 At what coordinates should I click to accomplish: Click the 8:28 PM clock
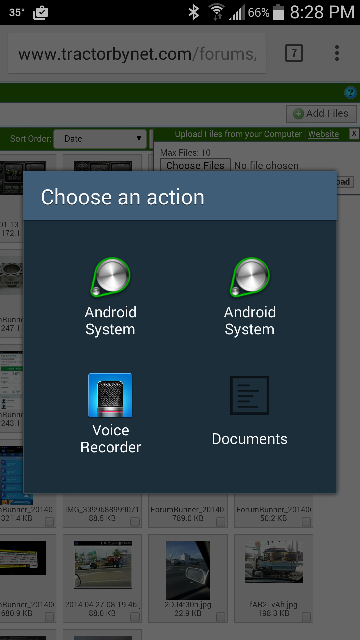point(322,12)
